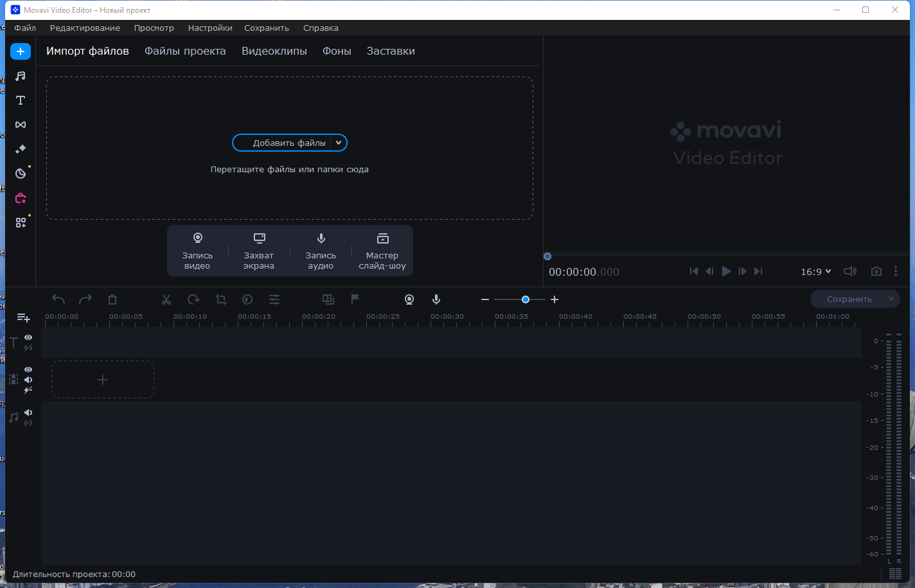Screen dimensions: 915x588
Task: Switch to Видеоклипы tab
Action: [x=274, y=51]
